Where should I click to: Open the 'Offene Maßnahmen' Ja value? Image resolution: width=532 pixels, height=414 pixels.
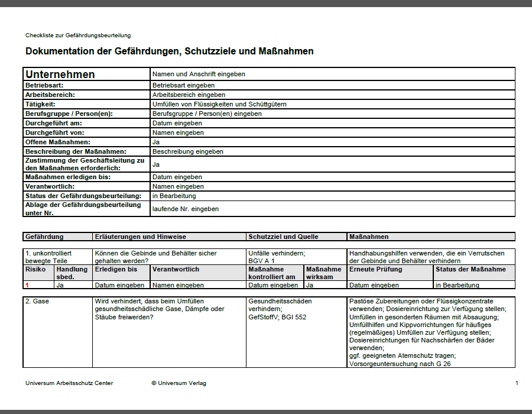click(332, 142)
